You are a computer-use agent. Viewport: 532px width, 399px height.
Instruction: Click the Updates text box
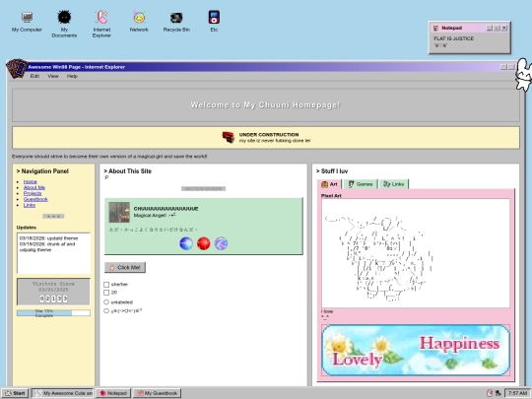click(x=53, y=253)
